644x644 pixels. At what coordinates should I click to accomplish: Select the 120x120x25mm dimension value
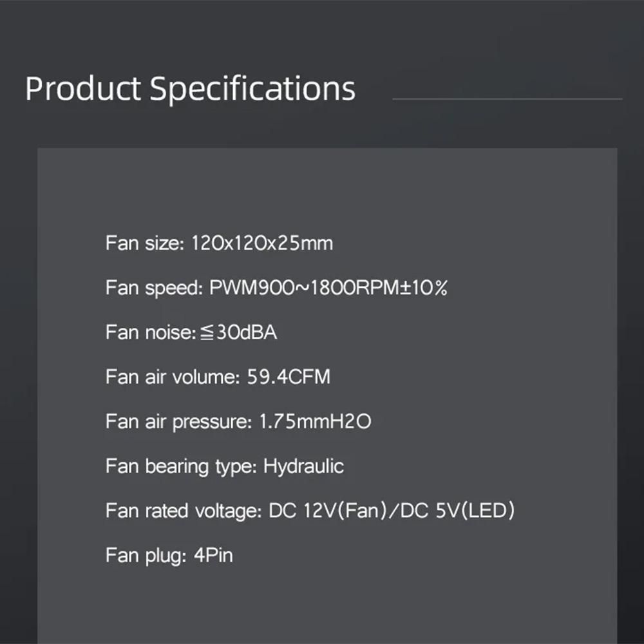point(263,243)
